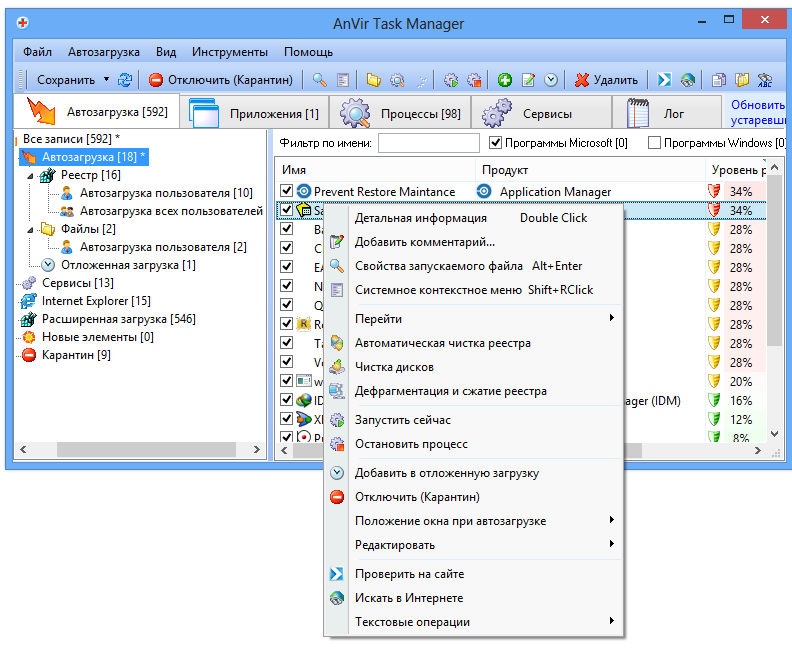This screenshot has height=661, width=792.
Task: Click Отключить (Карантин) in the toolbar
Action: coord(221,80)
